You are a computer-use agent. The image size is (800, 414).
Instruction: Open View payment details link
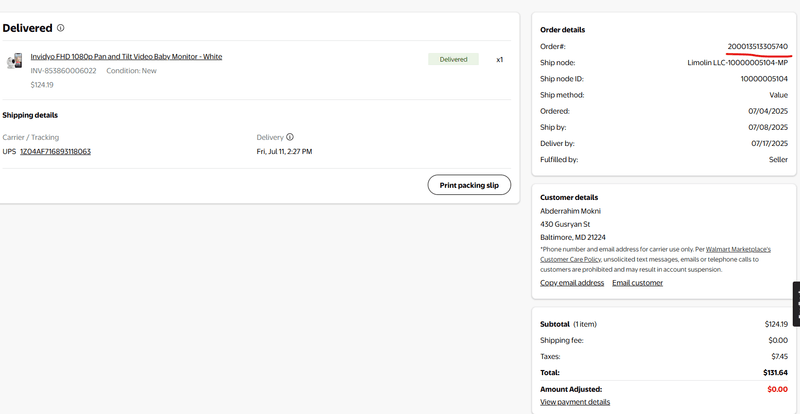tap(575, 402)
